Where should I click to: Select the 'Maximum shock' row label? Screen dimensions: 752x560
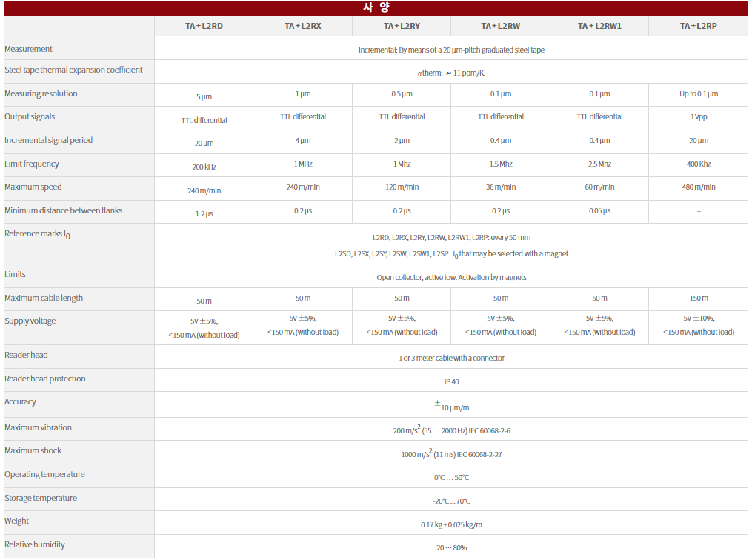[33, 450]
